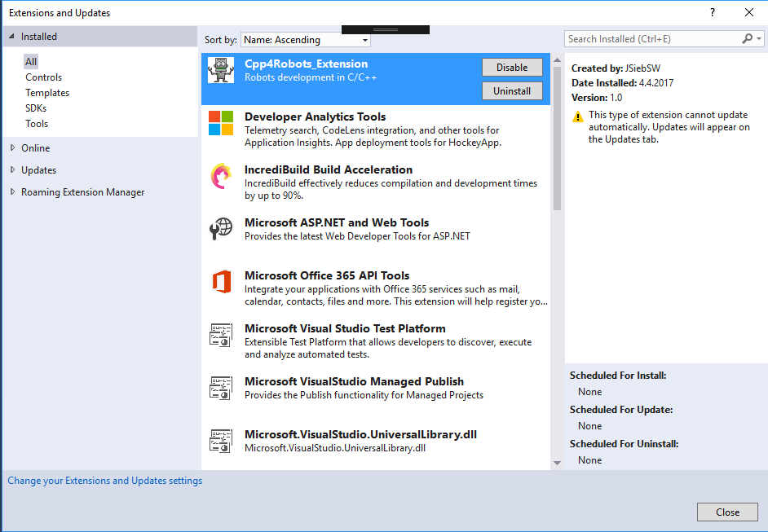This screenshot has width=768, height=532.
Task: Select the Microsoft ASP.NET and Web Tools title
Action: 337,222
